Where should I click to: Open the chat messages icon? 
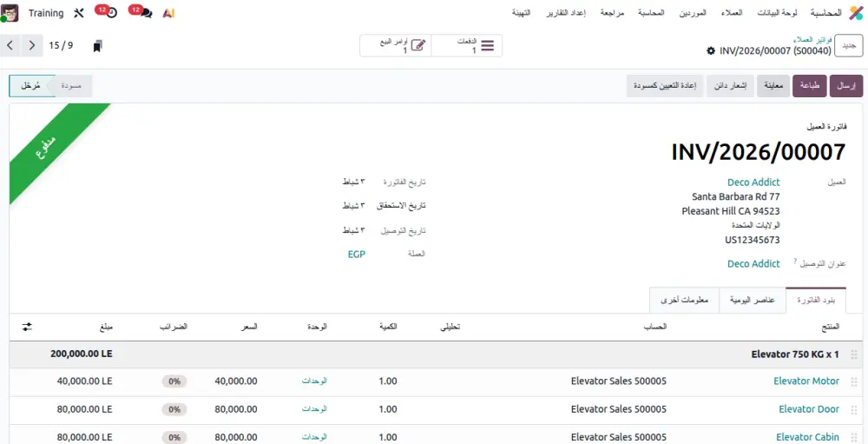coord(146,13)
